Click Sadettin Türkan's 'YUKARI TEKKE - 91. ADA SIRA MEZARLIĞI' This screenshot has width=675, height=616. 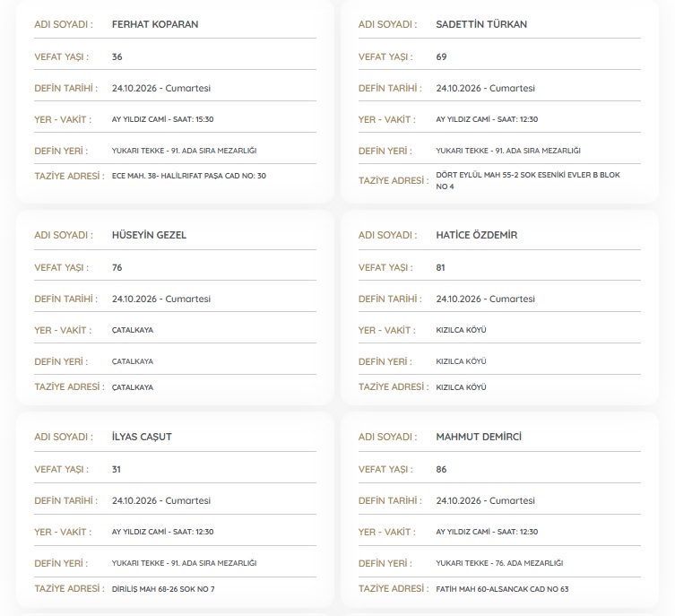coord(508,152)
